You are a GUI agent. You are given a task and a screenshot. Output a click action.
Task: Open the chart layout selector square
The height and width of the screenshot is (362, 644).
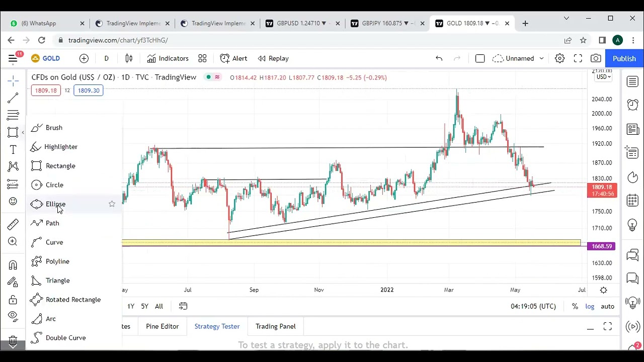click(480, 58)
